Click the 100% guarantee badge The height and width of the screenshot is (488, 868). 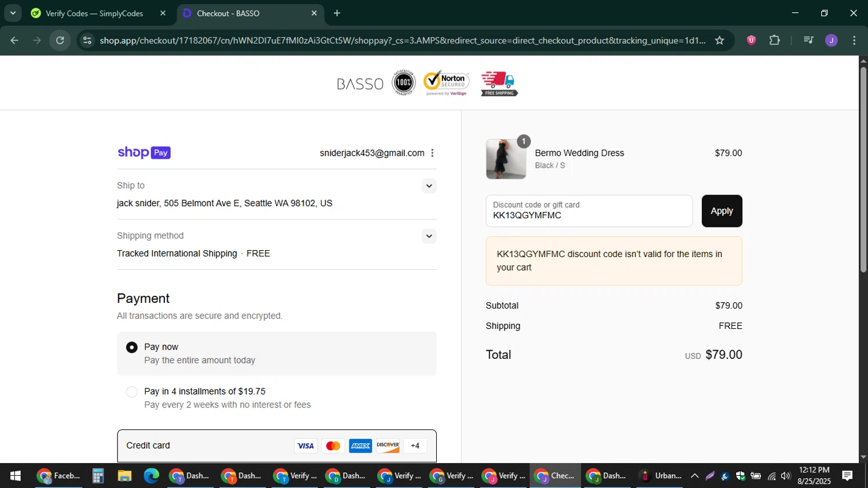point(404,83)
